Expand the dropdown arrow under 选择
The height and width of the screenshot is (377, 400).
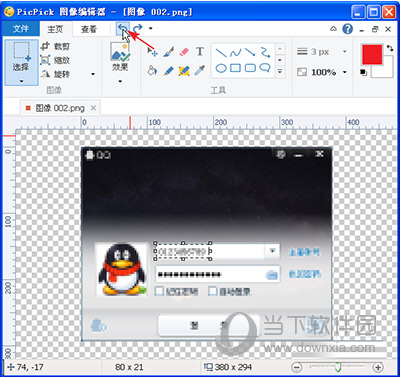coord(21,81)
